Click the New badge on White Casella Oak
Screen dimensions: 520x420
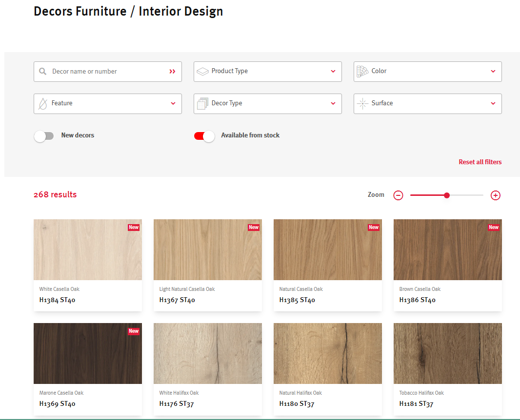[x=134, y=227]
